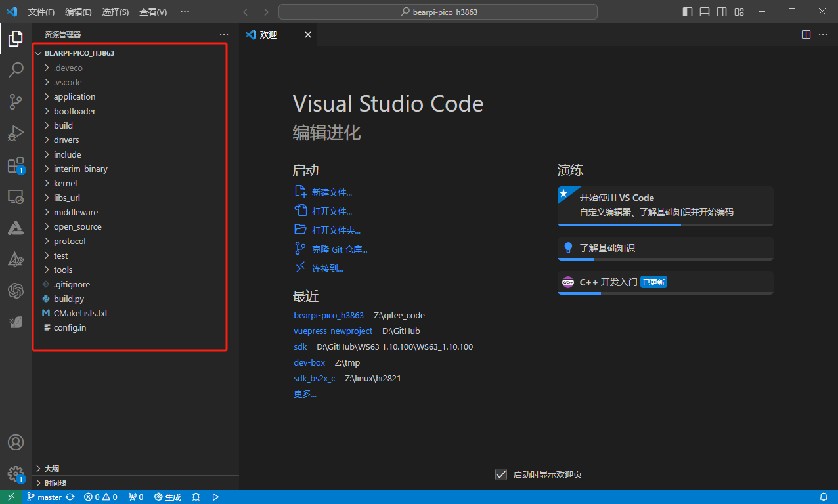Open the Manage gear icon

coord(16,474)
